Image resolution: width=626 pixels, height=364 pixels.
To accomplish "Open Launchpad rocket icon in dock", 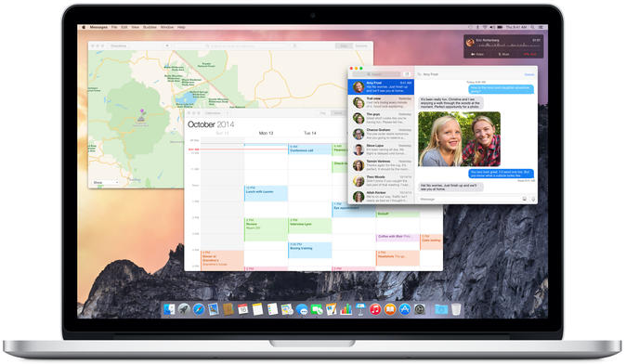I will pyautogui.click(x=184, y=309).
